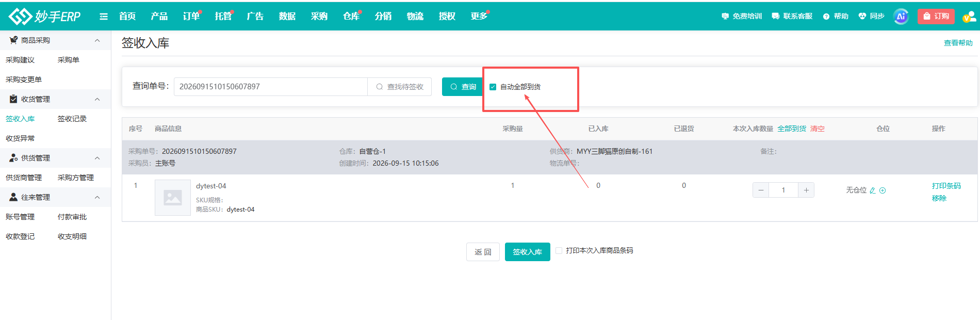Toggle the 自动全部到货 checkbox

coord(493,87)
